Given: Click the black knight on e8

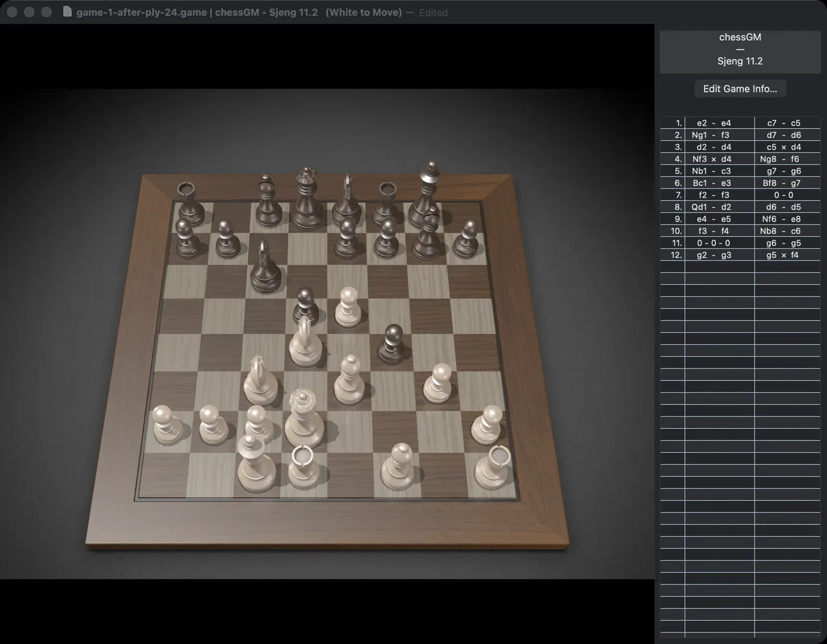Looking at the screenshot, I should (347, 200).
